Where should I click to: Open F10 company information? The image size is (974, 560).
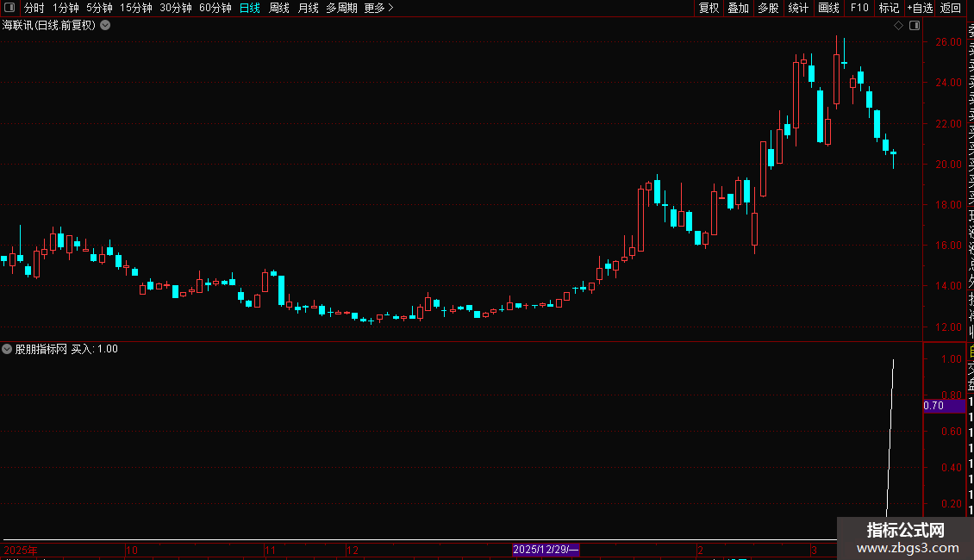pyautogui.click(x=859, y=8)
